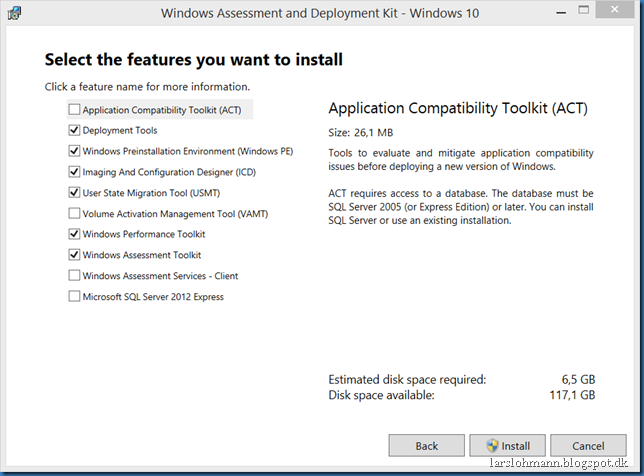Check Microsoft SQL Server 2012 Express checkbox
The image size is (644, 476).
74,297
